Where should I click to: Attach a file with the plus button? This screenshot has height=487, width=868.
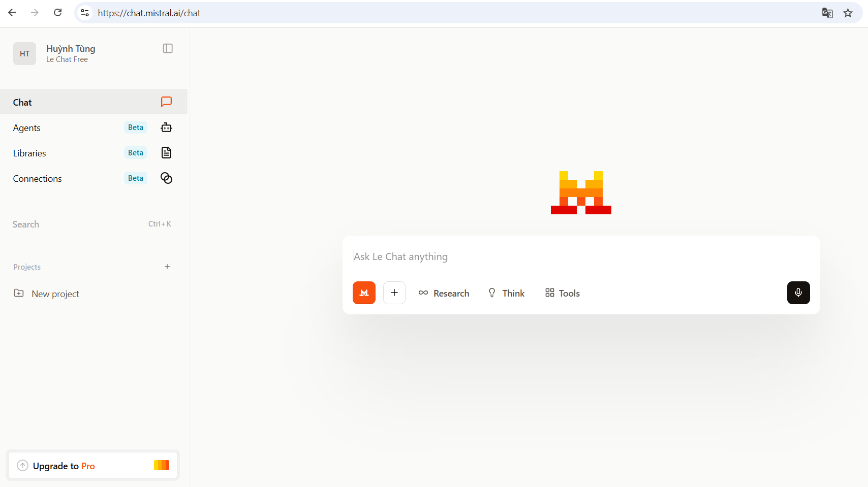tap(394, 293)
